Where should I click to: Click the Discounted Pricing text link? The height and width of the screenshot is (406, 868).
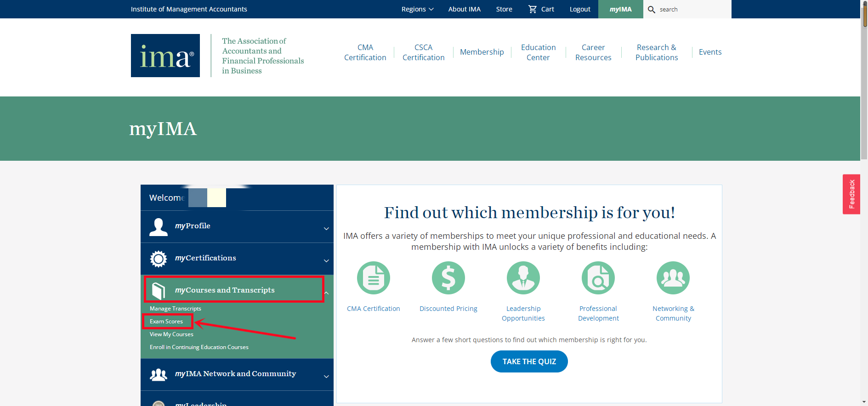pyautogui.click(x=448, y=309)
